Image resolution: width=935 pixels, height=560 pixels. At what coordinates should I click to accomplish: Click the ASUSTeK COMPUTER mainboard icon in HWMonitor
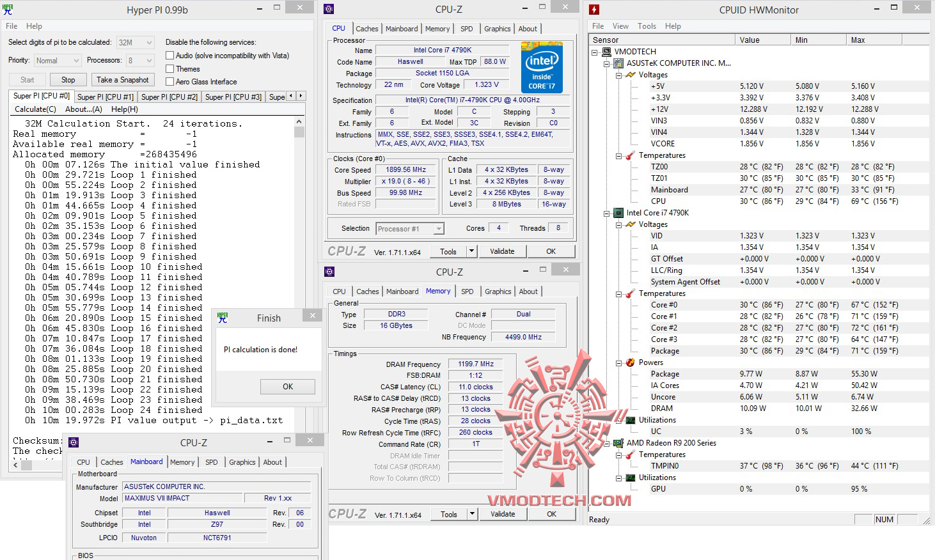click(x=618, y=63)
